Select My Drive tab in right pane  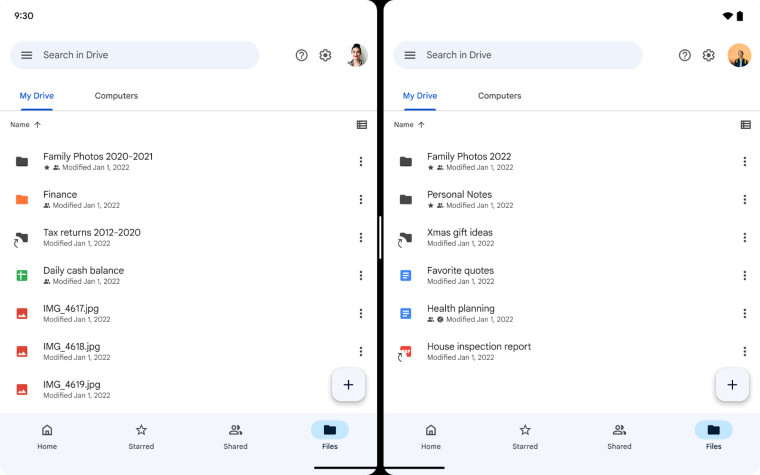(420, 96)
